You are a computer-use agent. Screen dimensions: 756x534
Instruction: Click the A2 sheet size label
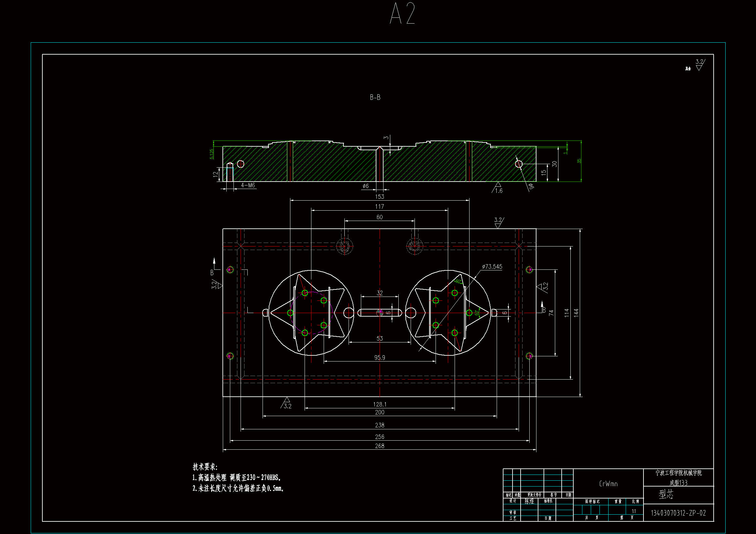click(x=402, y=14)
